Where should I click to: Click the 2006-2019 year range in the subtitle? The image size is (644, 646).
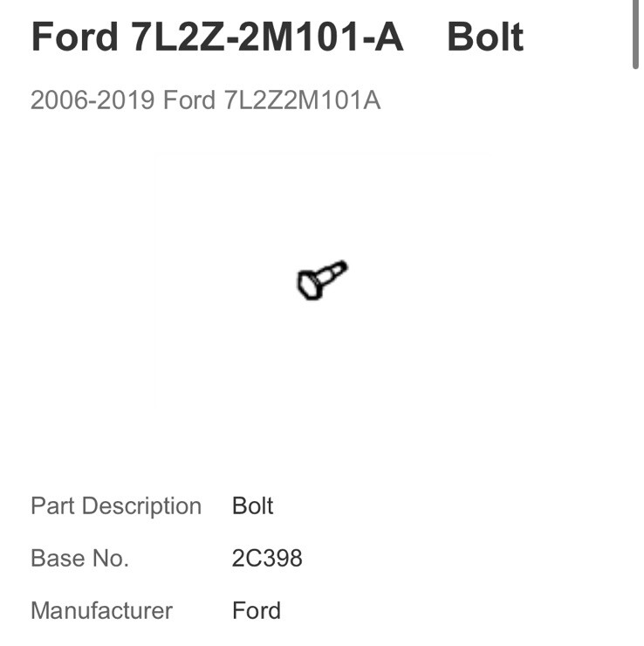tap(92, 100)
